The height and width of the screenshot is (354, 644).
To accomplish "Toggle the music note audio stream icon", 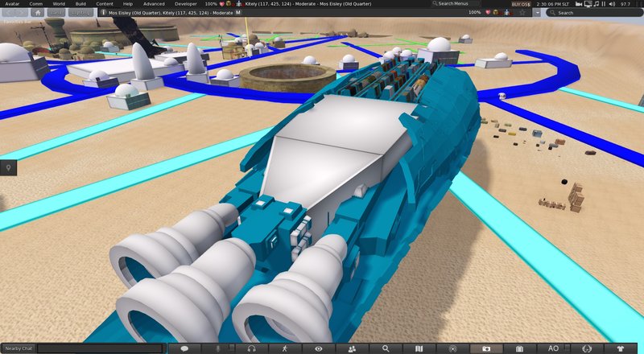I will [x=596, y=4].
